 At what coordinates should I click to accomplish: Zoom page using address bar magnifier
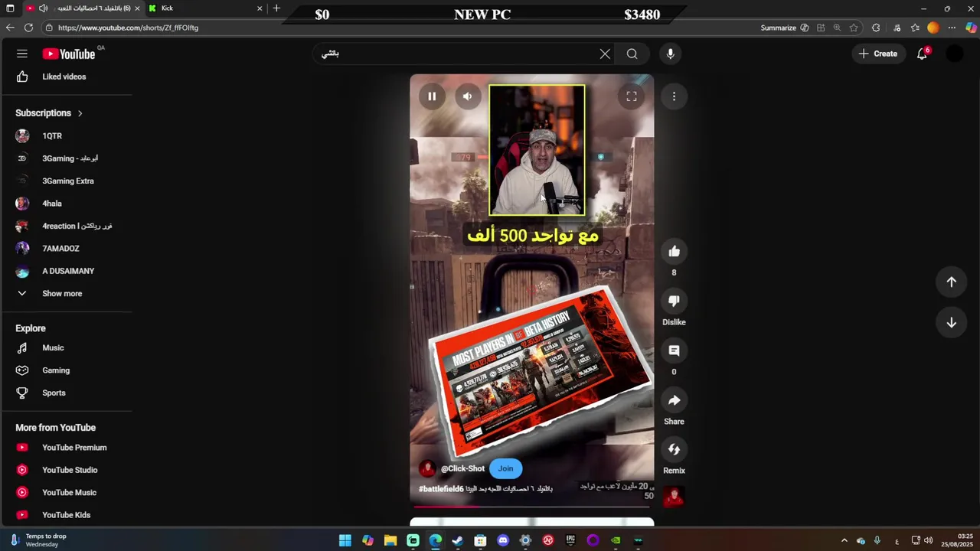click(x=837, y=28)
